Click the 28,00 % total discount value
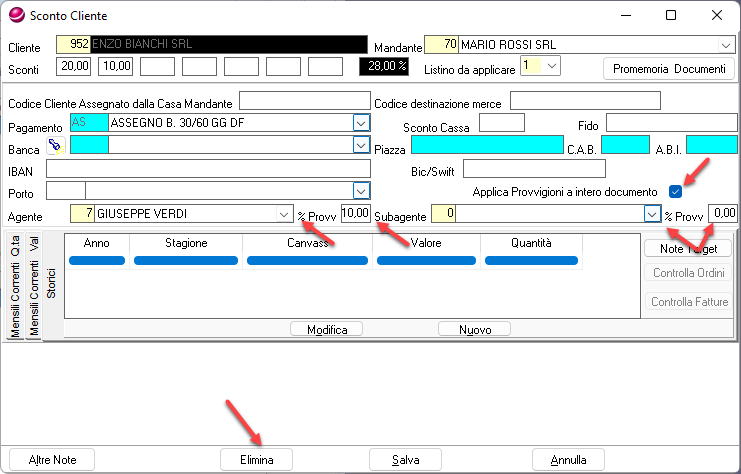741x474 pixels. [384, 66]
